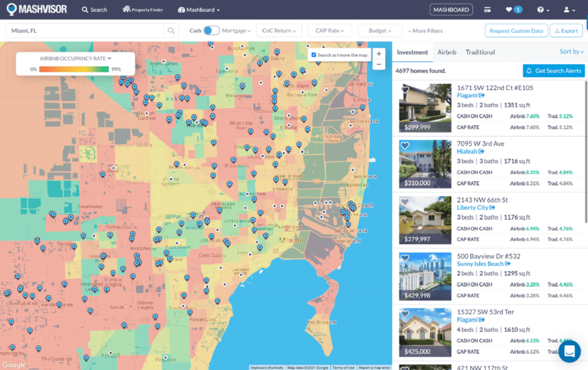The height and width of the screenshot is (370, 588).
Task: Open the Sort by dropdown
Action: coord(571,51)
